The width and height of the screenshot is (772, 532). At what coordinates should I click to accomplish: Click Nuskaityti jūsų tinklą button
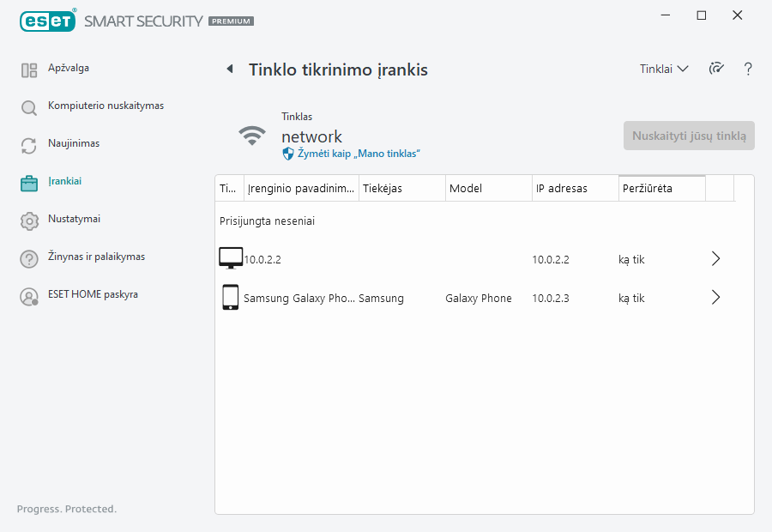(x=689, y=136)
